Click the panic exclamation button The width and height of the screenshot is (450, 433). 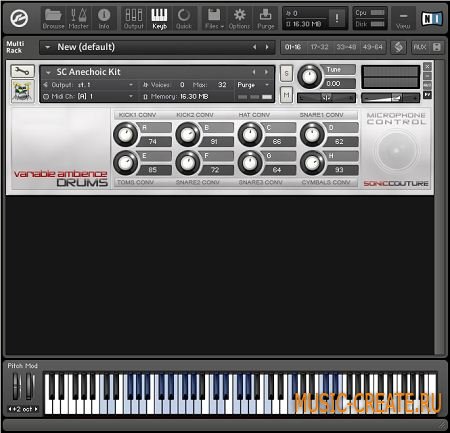coord(337,18)
